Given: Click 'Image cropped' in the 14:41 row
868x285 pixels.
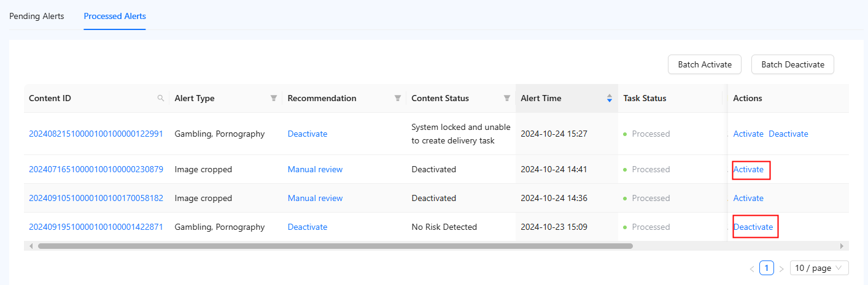Looking at the screenshot, I should (203, 169).
